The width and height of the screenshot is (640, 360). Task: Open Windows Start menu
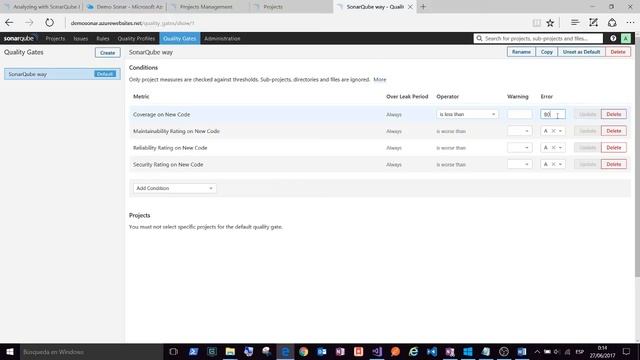tap(10, 352)
